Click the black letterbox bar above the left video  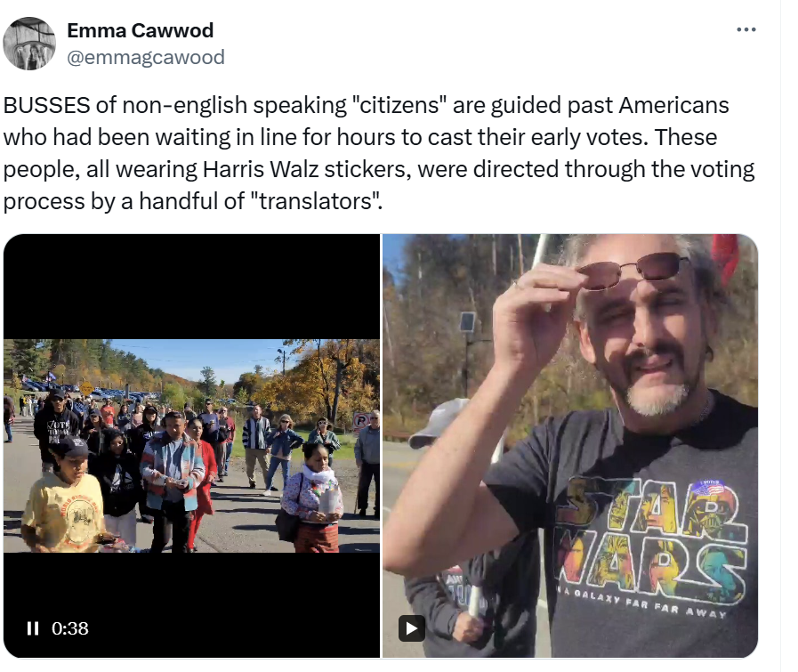click(x=191, y=287)
